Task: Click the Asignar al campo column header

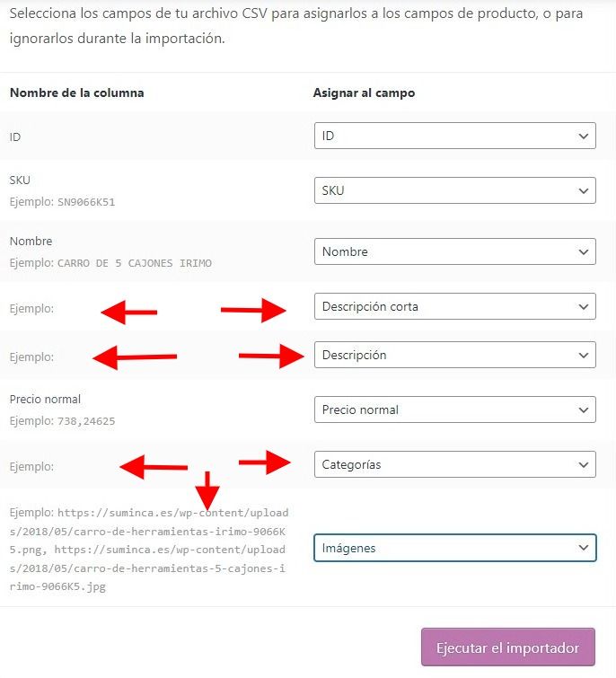Action: click(364, 93)
